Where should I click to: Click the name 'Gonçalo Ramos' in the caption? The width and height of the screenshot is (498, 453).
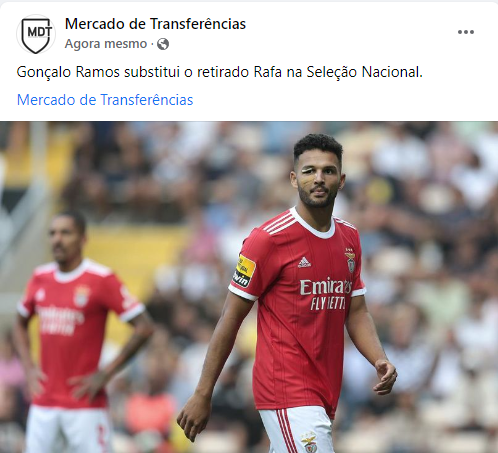click(x=68, y=72)
